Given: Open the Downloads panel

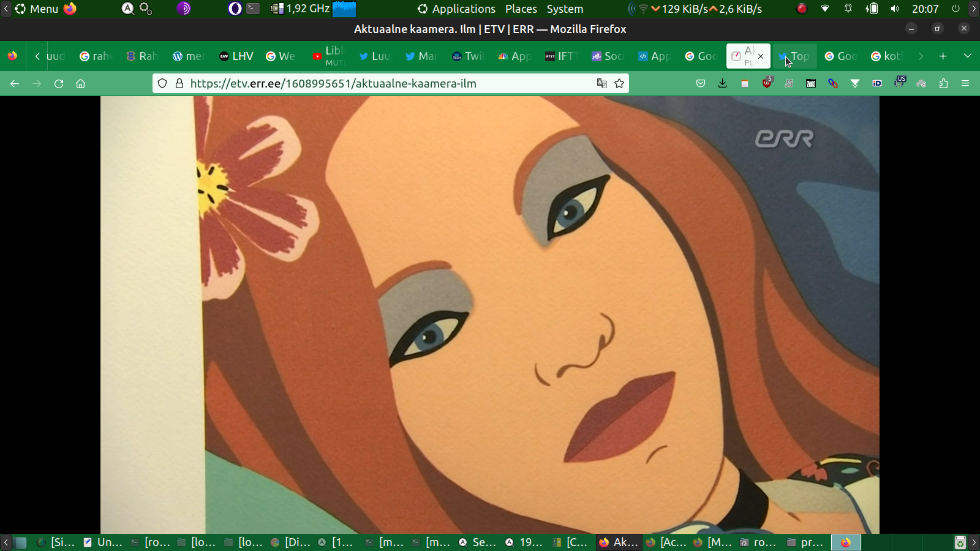Looking at the screenshot, I should pos(723,84).
